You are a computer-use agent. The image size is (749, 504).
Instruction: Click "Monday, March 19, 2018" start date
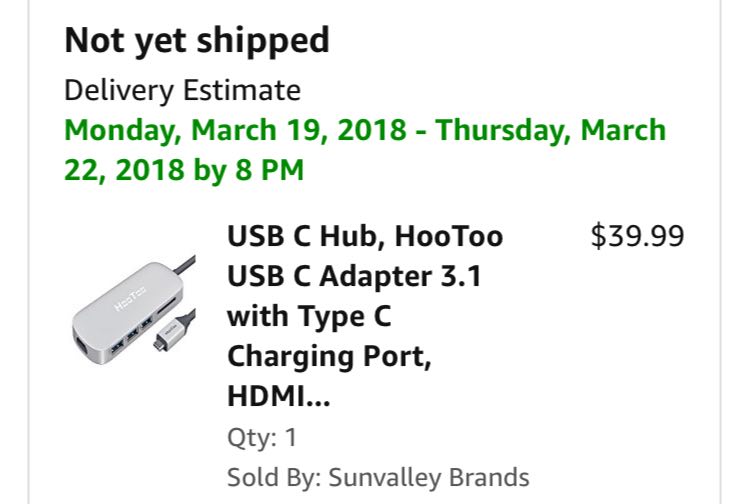coord(235,131)
